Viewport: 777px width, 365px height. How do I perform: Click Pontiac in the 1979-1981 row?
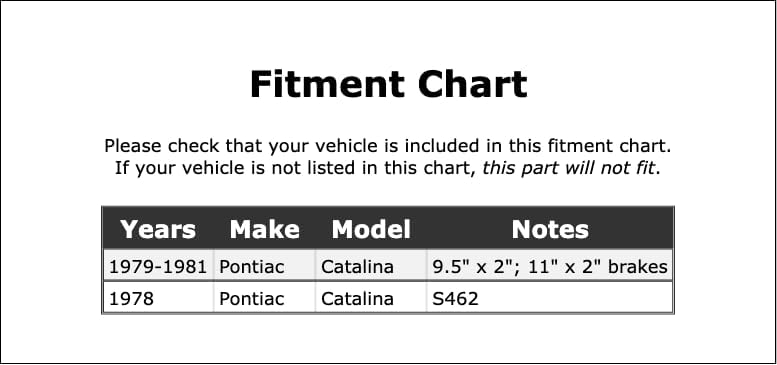coord(252,267)
